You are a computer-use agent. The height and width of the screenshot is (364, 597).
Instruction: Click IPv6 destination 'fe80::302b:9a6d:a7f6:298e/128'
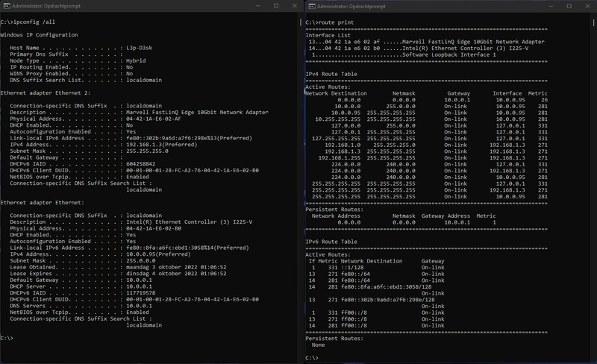[387, 300]
